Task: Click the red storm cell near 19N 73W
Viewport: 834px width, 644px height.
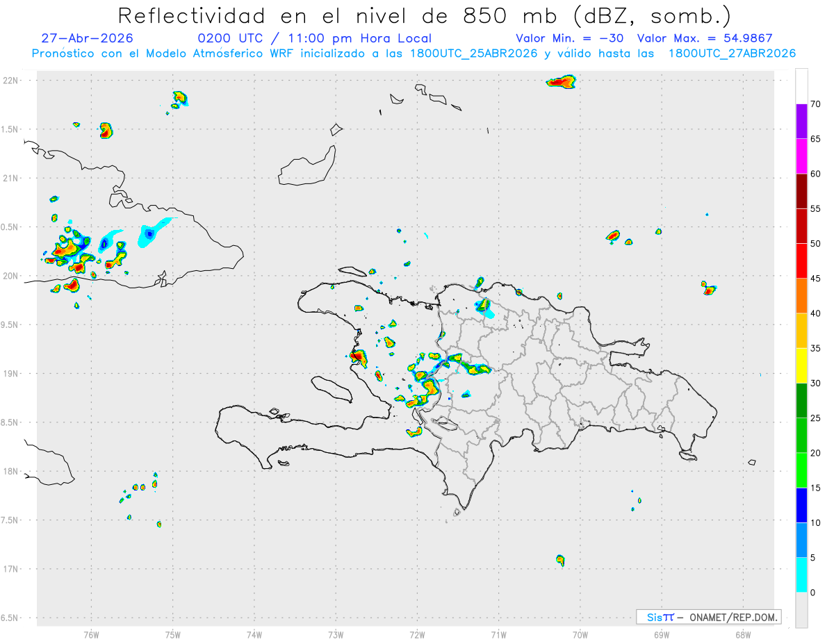Action: [358, 358]
